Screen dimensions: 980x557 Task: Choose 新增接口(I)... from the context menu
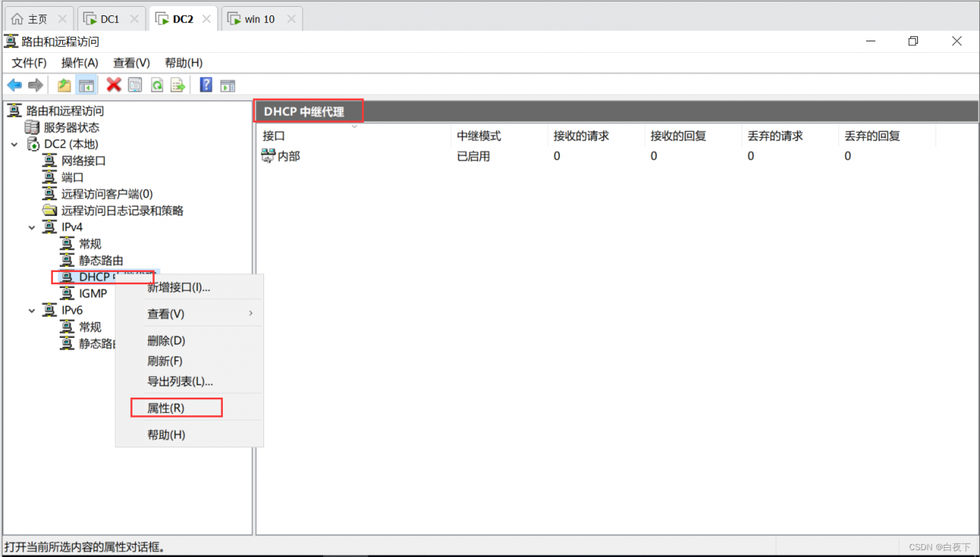[x=189, y=287]
